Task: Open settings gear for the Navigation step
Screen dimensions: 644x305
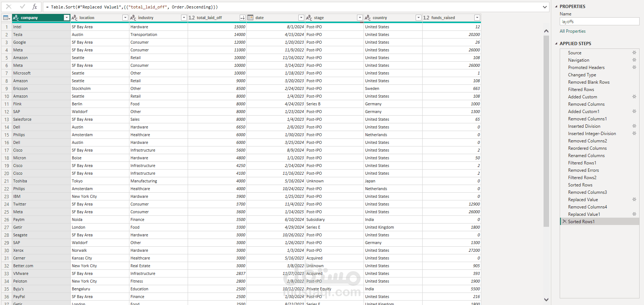Action: click(634, 60)
